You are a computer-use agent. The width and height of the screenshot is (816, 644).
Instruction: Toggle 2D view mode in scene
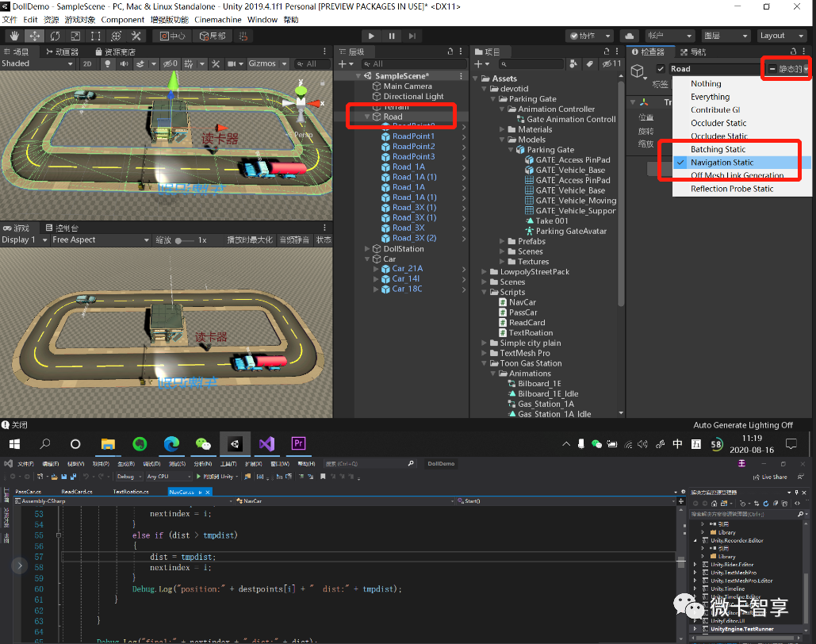pos(88,63)
